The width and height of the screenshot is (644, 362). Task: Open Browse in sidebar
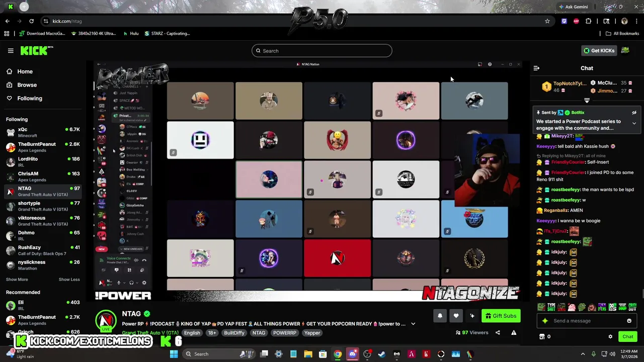tap(27, 85)
